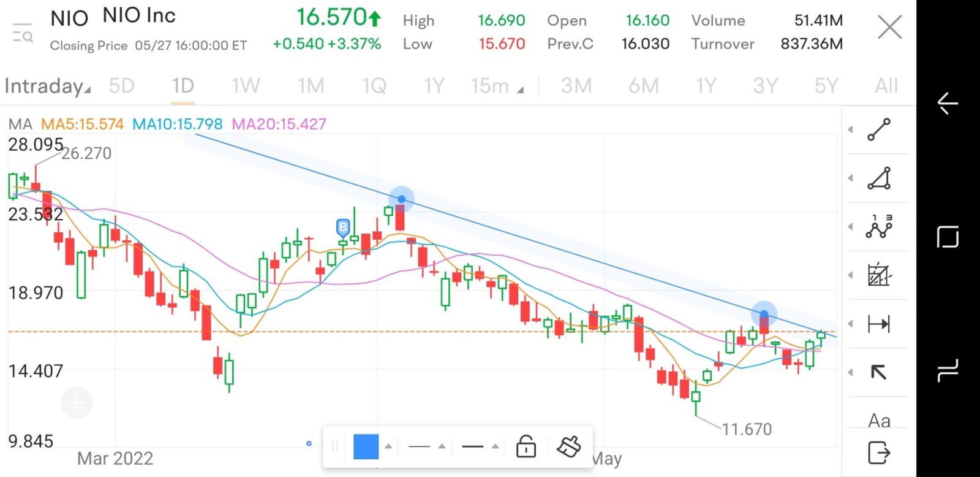The width and height of the screenshot is (980, 477).
Task: Expand the measurement box tool variants
Action: click(x=851, y=275)
